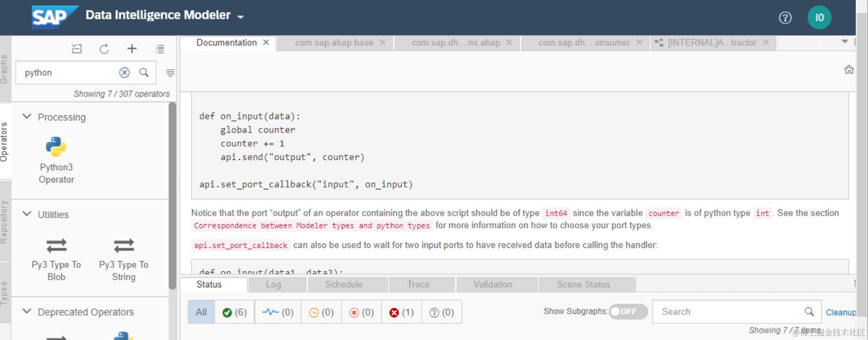Viewport: 868px width, 340px height.
Task: Click the operator panel vertical scrollbar
Action: coord(172,195)
